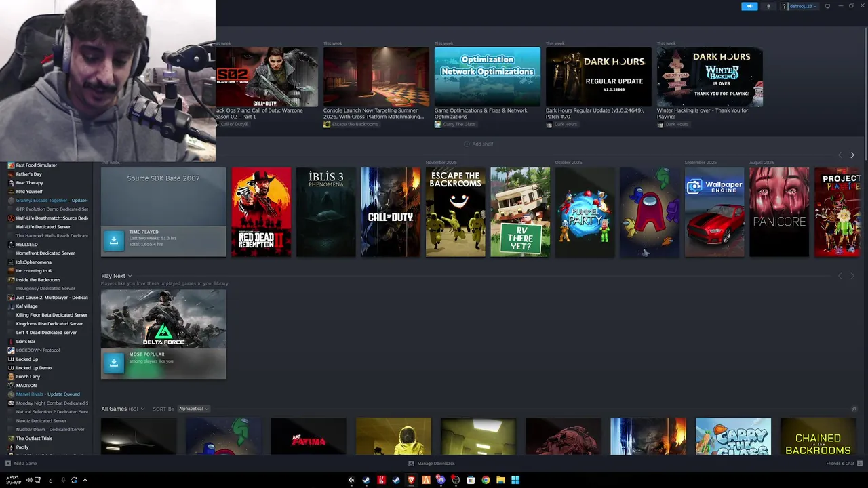Viewport: 868px width, 488px height.
Task: Open the Play Next shelf dropdown
Action: pos(130,276)
